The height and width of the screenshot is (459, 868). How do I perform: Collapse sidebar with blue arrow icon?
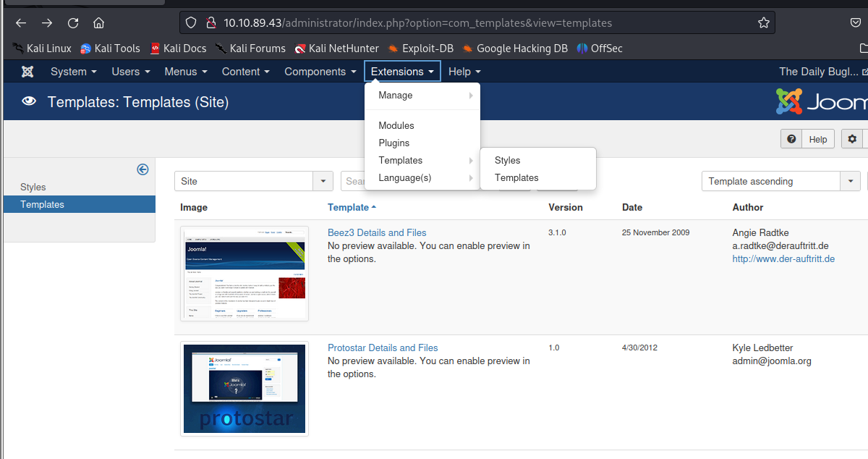(x=142, y=169)
